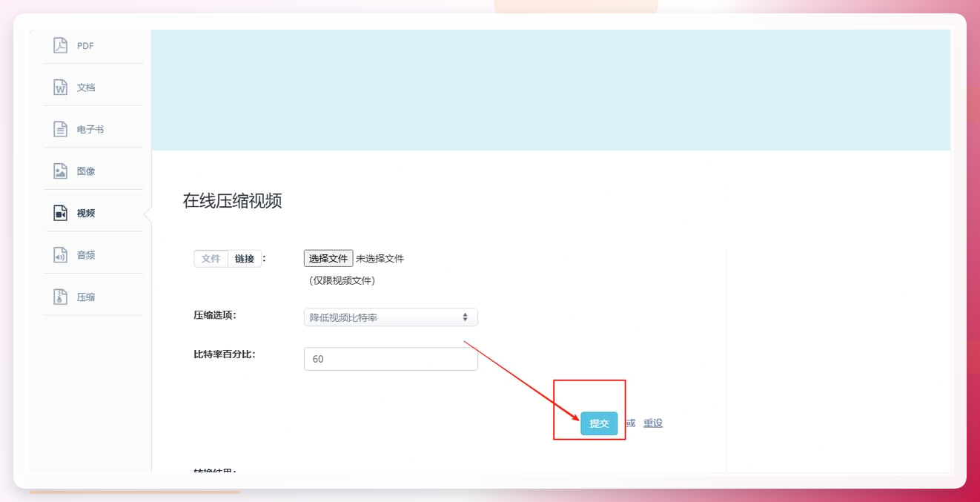980x502 pixels.
Task: Go to the 图像 sidebar label
Action: tap(86, 171)
